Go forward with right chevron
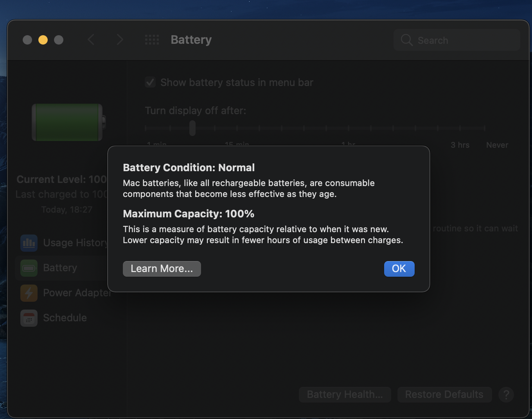The height and width of the screenshot is (419, 532). 120,39
